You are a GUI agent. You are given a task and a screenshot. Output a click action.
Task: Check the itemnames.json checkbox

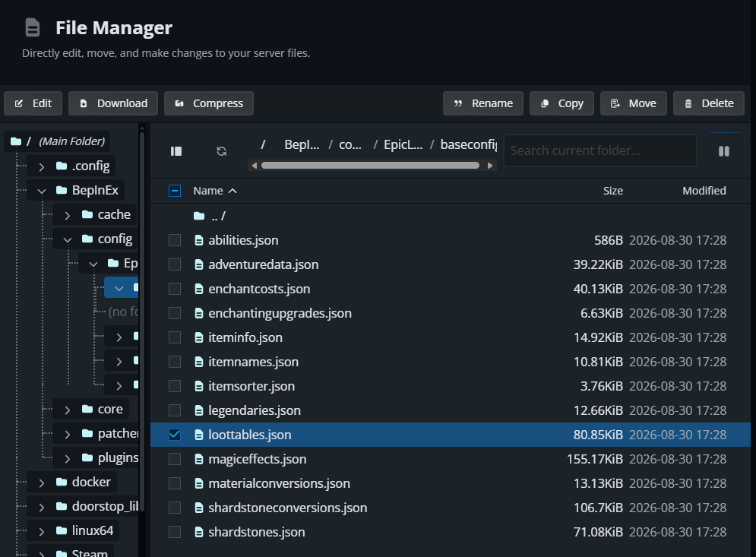(175, 362)
